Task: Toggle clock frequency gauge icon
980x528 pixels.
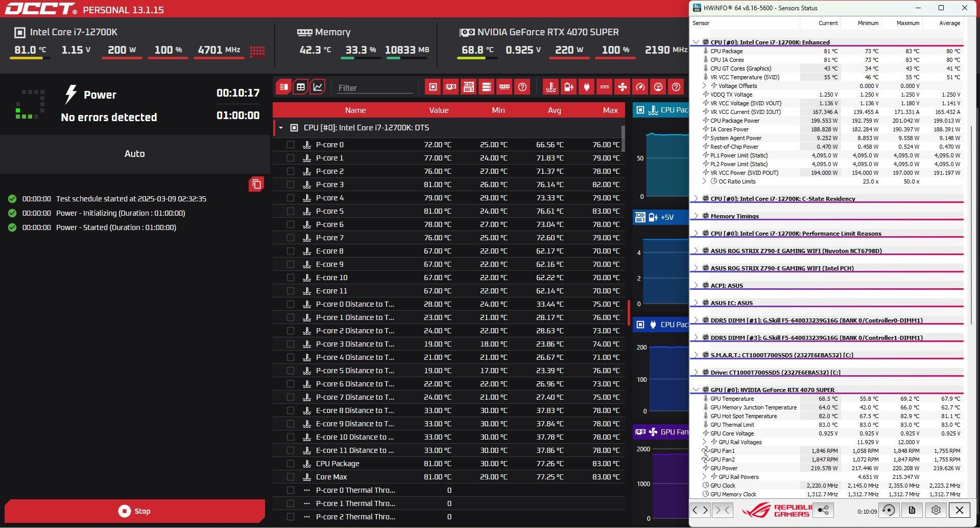Action: click(x=640, y=87)
